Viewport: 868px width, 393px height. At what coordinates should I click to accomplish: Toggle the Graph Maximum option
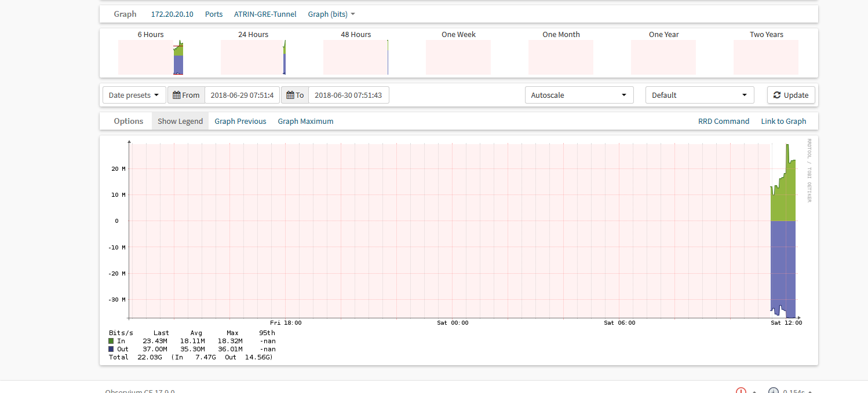(306, 121)
